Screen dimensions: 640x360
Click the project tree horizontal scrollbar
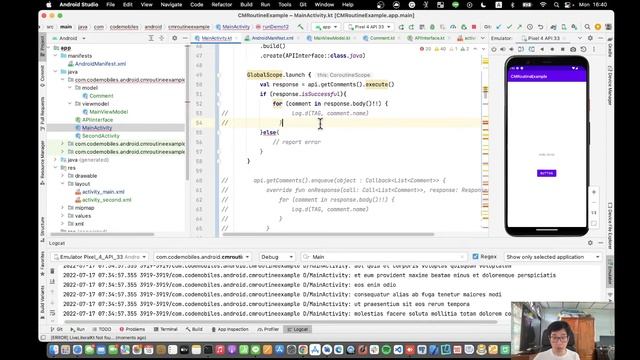[x=102, y=234]
